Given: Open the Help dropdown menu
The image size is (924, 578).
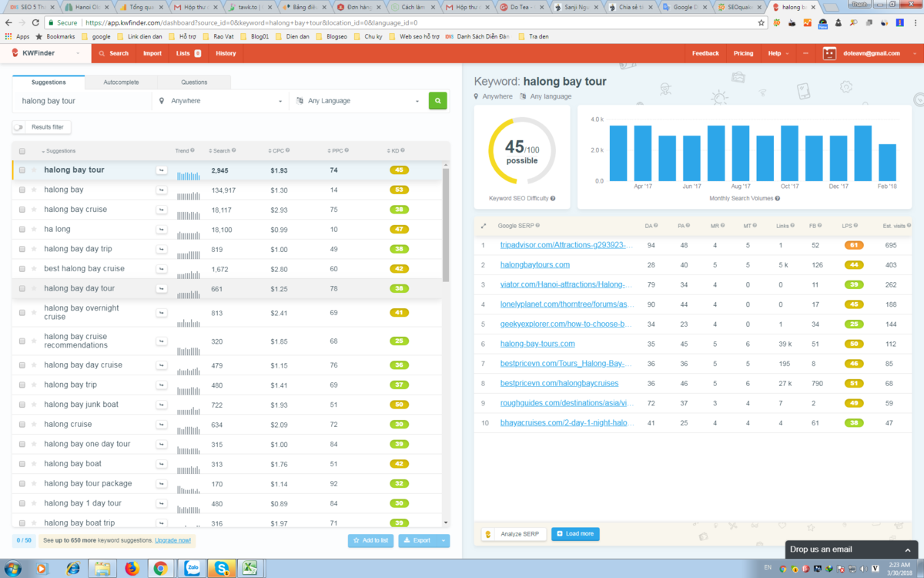Looking at the screenshot, I should point(778,54).
